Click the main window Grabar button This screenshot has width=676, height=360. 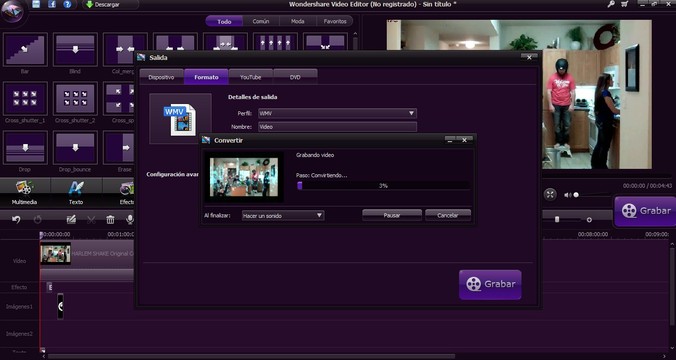645,211
